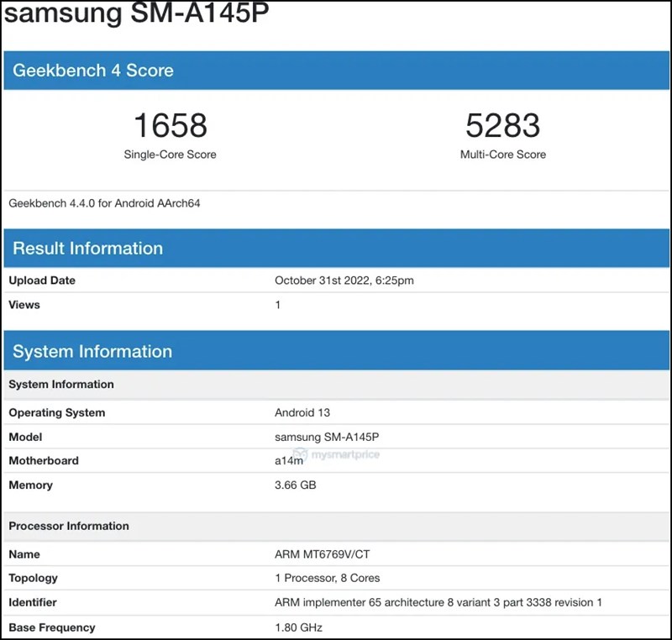Image resolution: width=672 pixels, height=640 pixels.
Task: Select the base frequency value '1.80 GHz'
Action: click(x=298, y=627)
